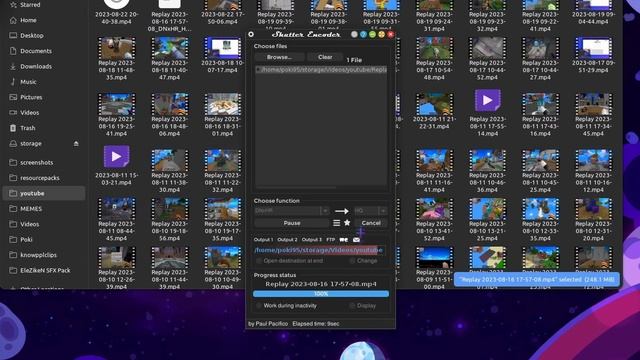Click the Clear button
This screenshot has width=640, height=360.
(325, 57)
